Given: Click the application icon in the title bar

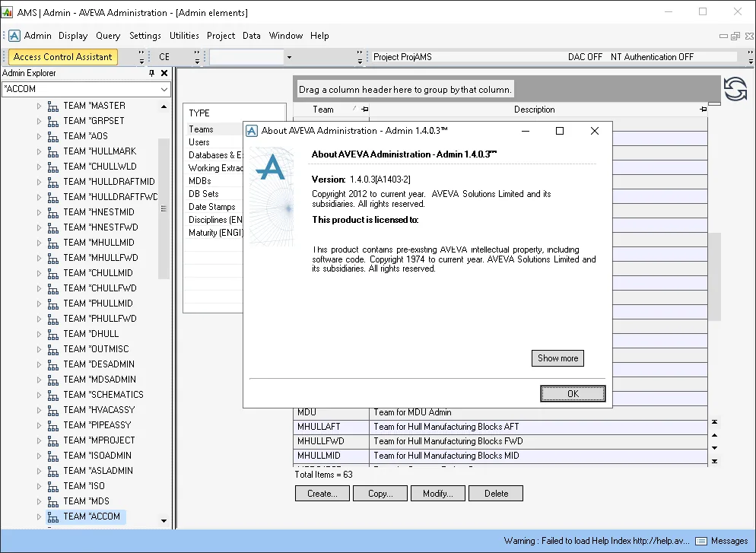Looking at the screenshot, I should tap(8, 12).
